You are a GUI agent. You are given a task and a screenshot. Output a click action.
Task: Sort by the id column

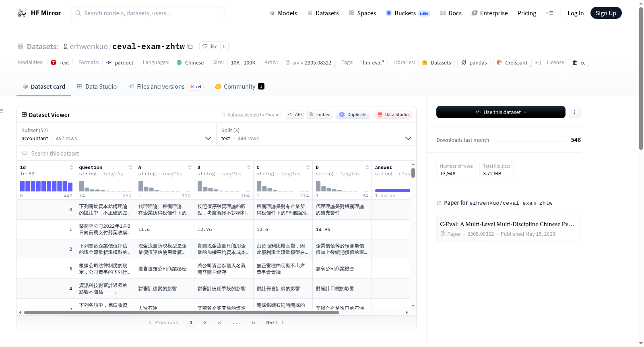pyautogui.click(x=71, y=167)
